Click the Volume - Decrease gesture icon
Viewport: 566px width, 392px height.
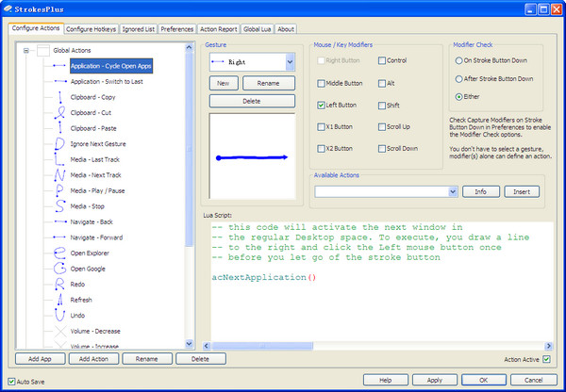(x=60, y=331)
